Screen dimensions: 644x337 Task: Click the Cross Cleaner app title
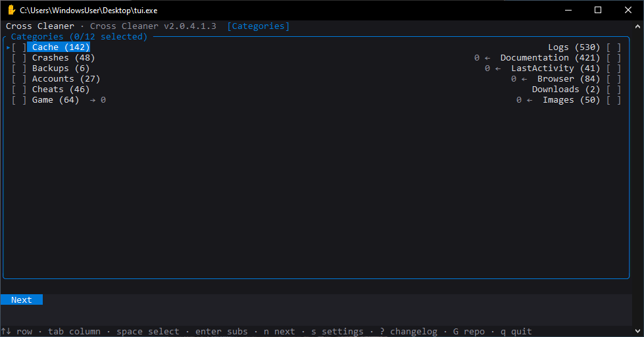click(40, 26)
